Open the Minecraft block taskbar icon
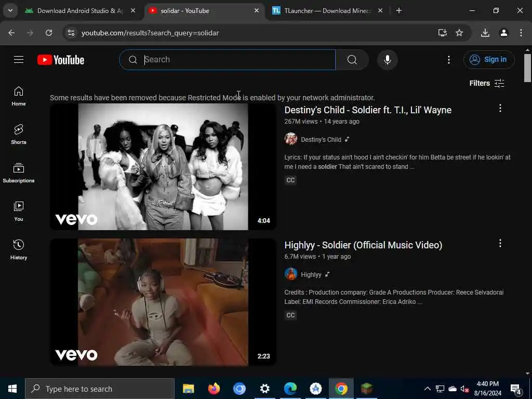The image size is (532, 399). point(366,389)
